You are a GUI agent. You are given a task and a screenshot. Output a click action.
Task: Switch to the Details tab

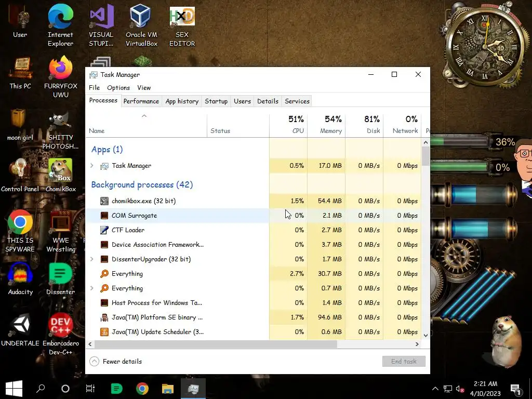[x=268, y=101]
